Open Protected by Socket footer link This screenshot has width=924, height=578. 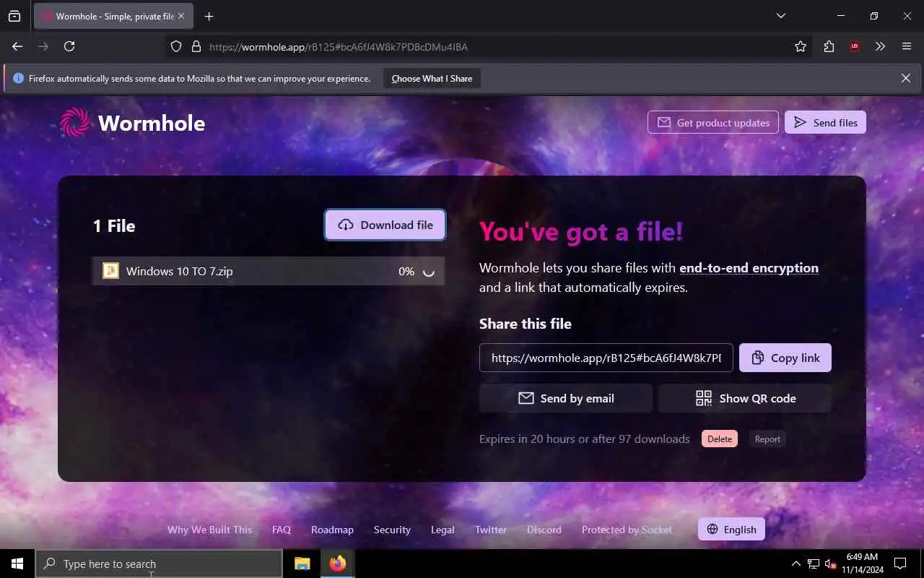pos(627,530)
